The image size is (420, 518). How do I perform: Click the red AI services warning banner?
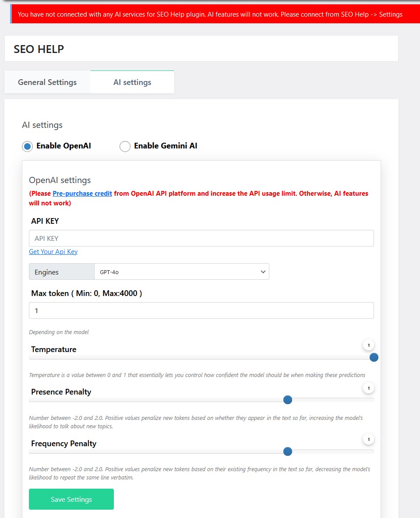click(215, 14)
